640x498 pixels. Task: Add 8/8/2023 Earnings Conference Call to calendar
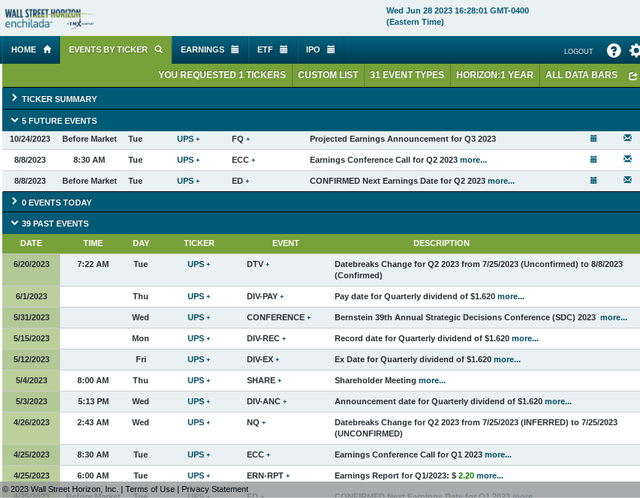(x=593, y=159)
